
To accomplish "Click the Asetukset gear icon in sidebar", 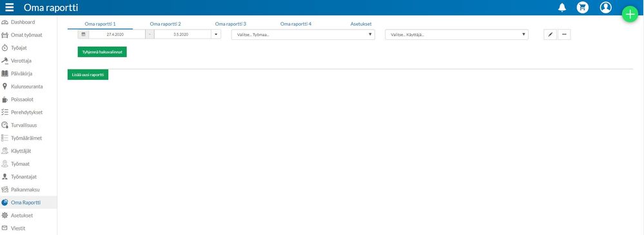I will coord(5,215).
